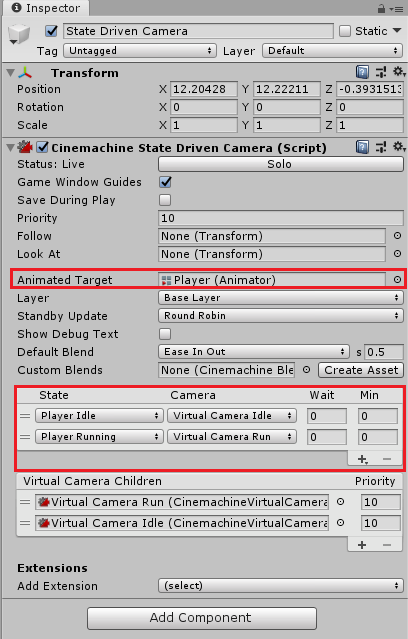Open the Transform component help icon
The width and height of the screenshot is (408, 639).
tap(362, 73)
